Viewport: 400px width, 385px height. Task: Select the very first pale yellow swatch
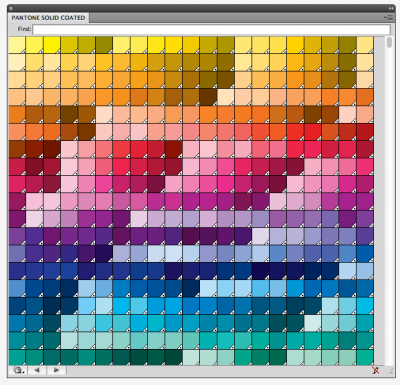17,45
